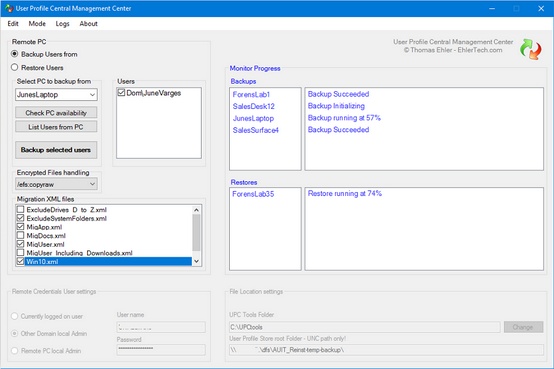Click the title bar application icon

[9, 8]
